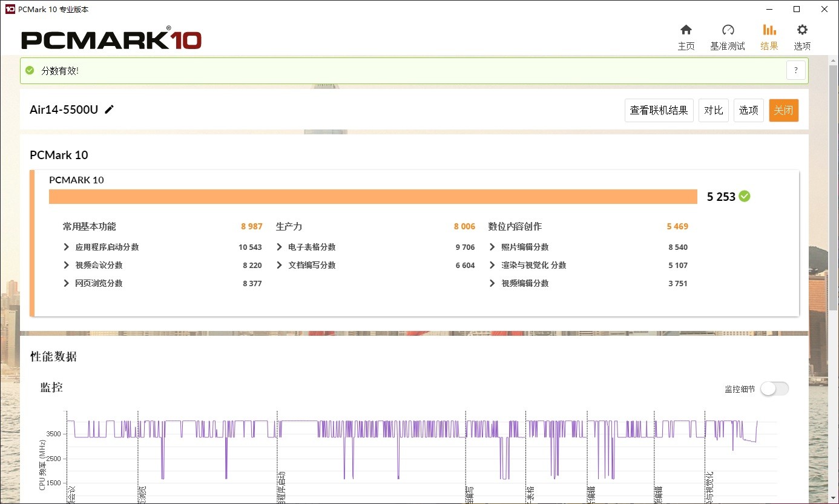
Task: Click the productivity score 8 006
Action: click(464, 226)
